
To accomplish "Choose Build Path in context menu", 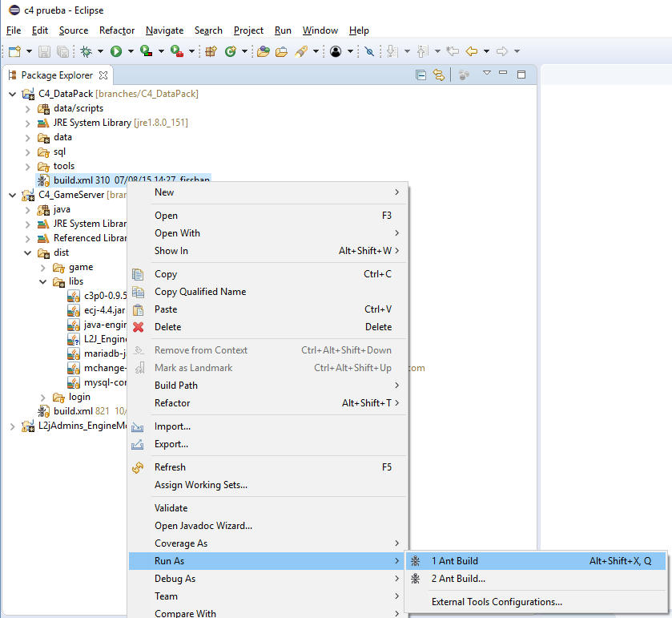I will [268, 385].
